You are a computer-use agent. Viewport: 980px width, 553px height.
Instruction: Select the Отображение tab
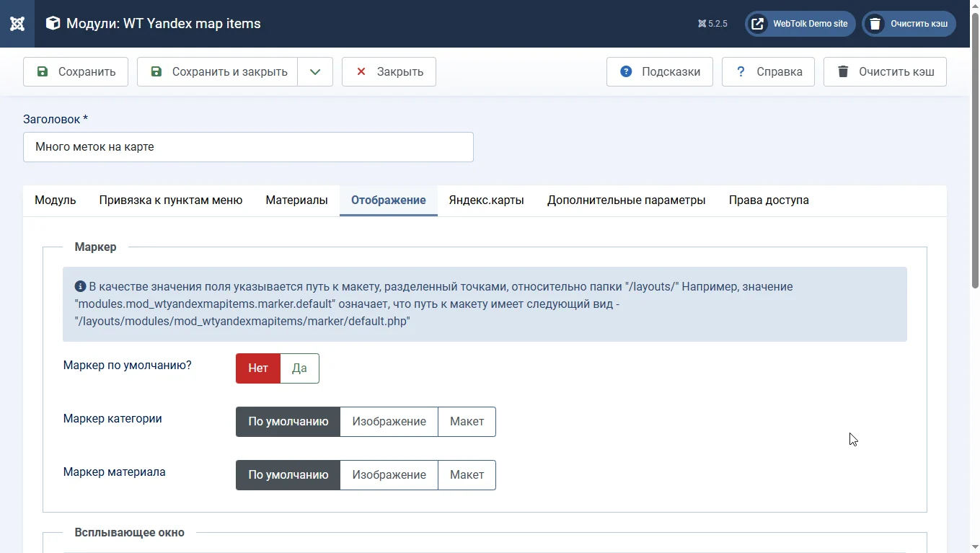coord(389,200)
